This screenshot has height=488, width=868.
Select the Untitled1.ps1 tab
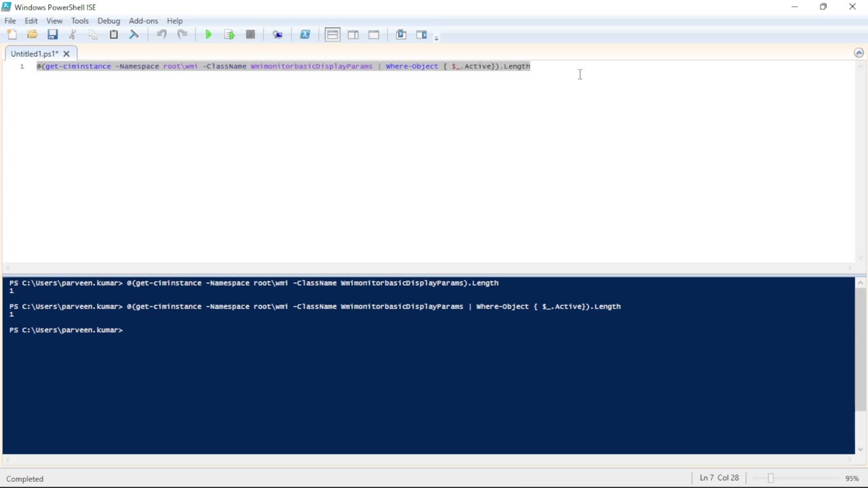35,54
